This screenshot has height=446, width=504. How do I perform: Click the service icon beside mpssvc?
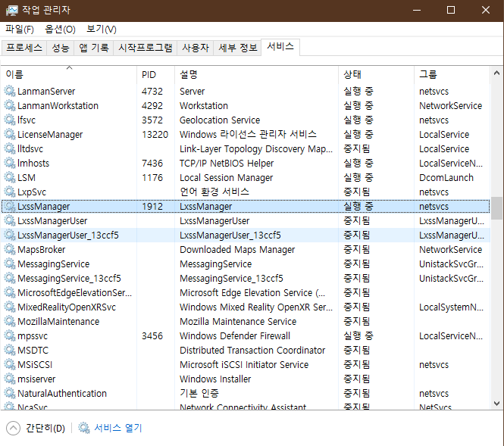point(10,335)
